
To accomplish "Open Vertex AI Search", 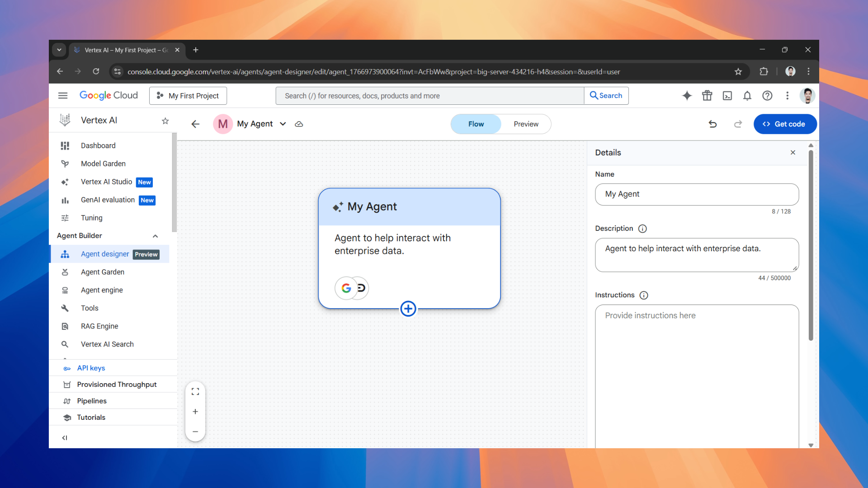I will tap(107, 344).
